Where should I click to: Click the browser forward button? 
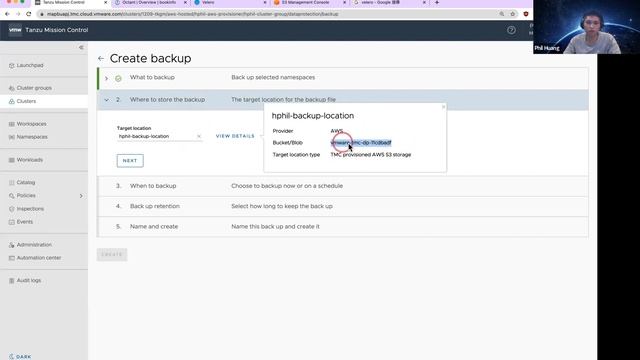pyautogui.click(x=18, y=14)
